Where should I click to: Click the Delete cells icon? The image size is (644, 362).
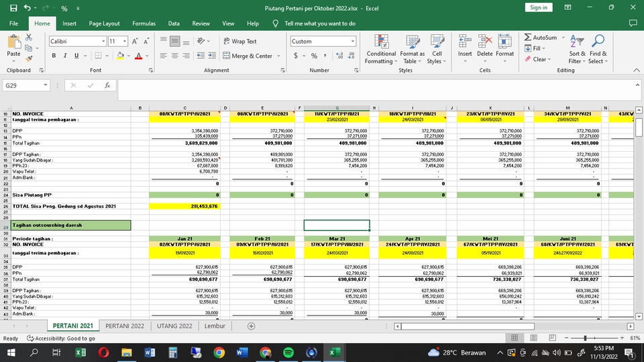pyautogui.click(x=484, y=41)
